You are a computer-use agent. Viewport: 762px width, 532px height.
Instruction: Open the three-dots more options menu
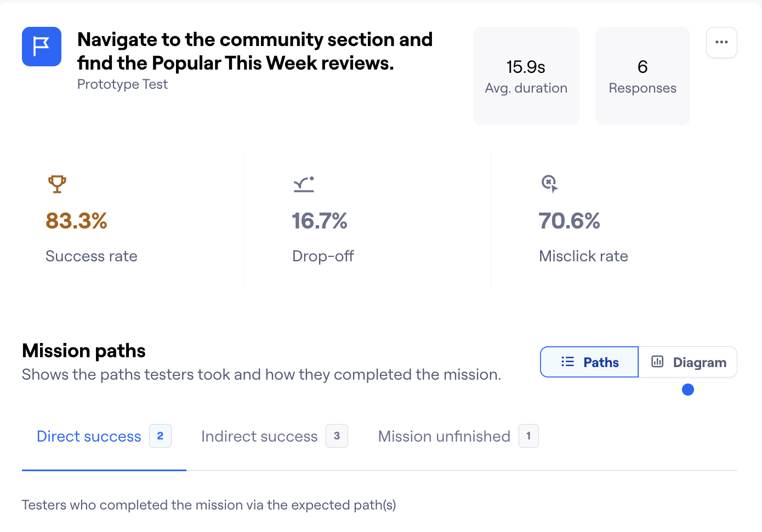(x=721, y=42)
